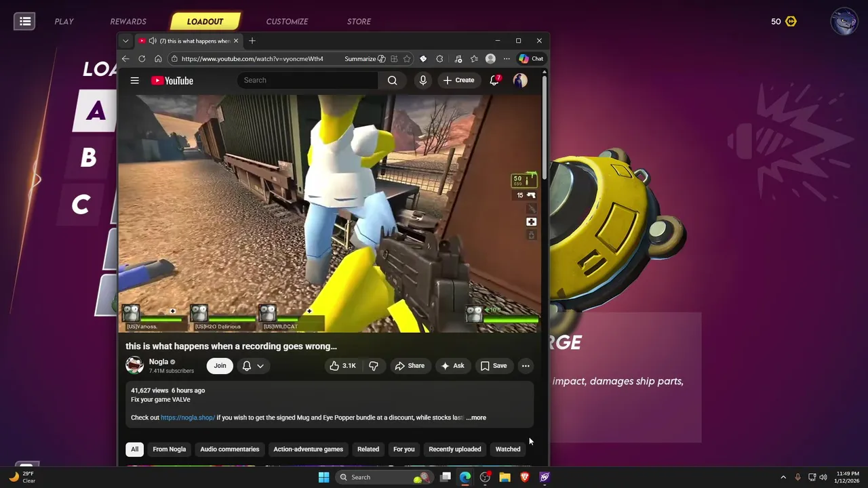Switch to PLAY tab in game
Viewport: 868px width, 488px height.
point(64,22)
